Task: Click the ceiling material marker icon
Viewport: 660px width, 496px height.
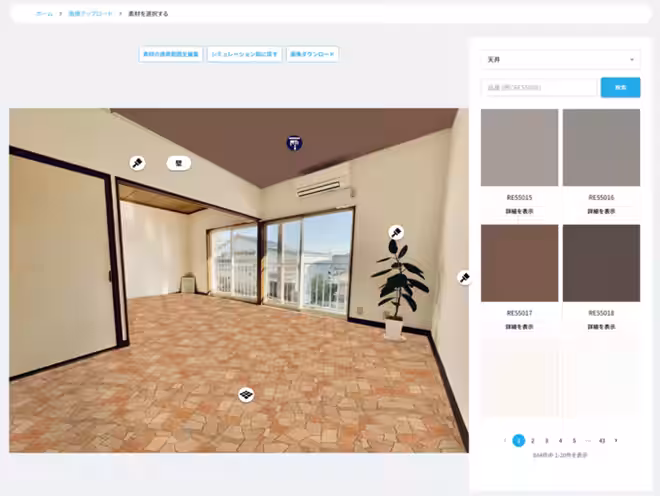Action: [294, 143]
